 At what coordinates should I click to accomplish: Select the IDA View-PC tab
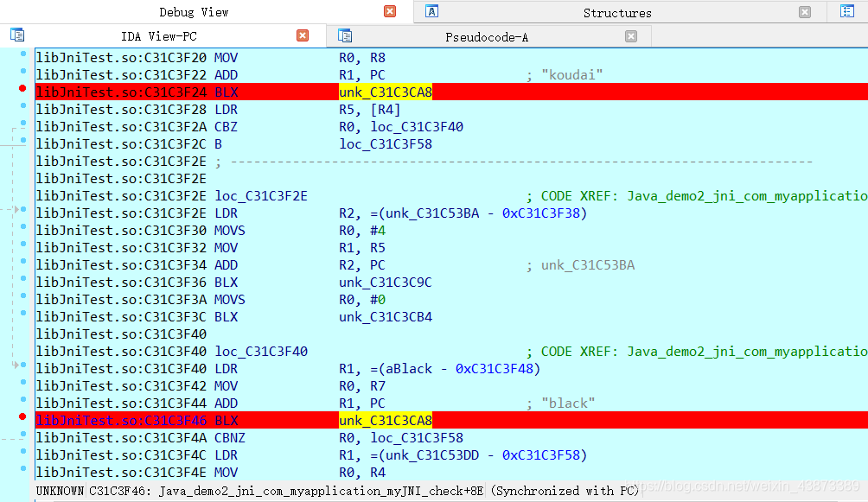[159, 36]
